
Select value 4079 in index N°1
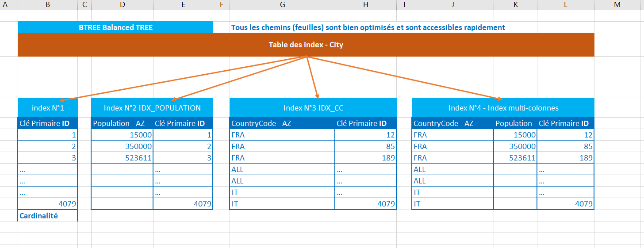click(48, 204)
